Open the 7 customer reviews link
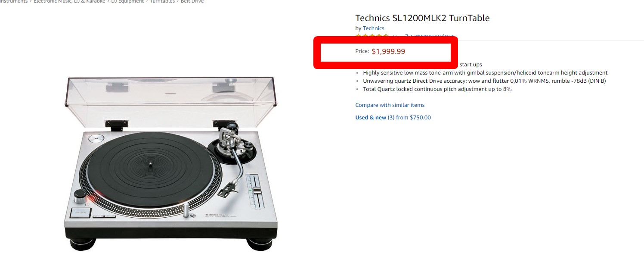 [429, 36]
